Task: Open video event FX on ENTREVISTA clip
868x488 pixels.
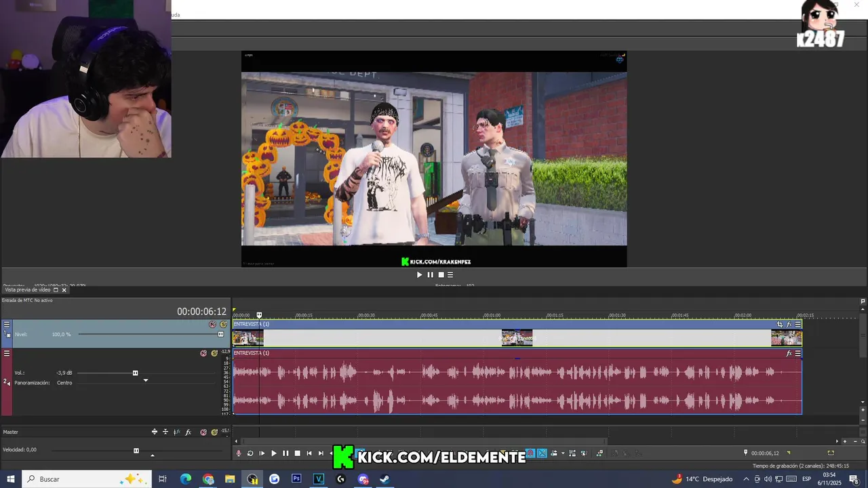Action: coord(789,325)
